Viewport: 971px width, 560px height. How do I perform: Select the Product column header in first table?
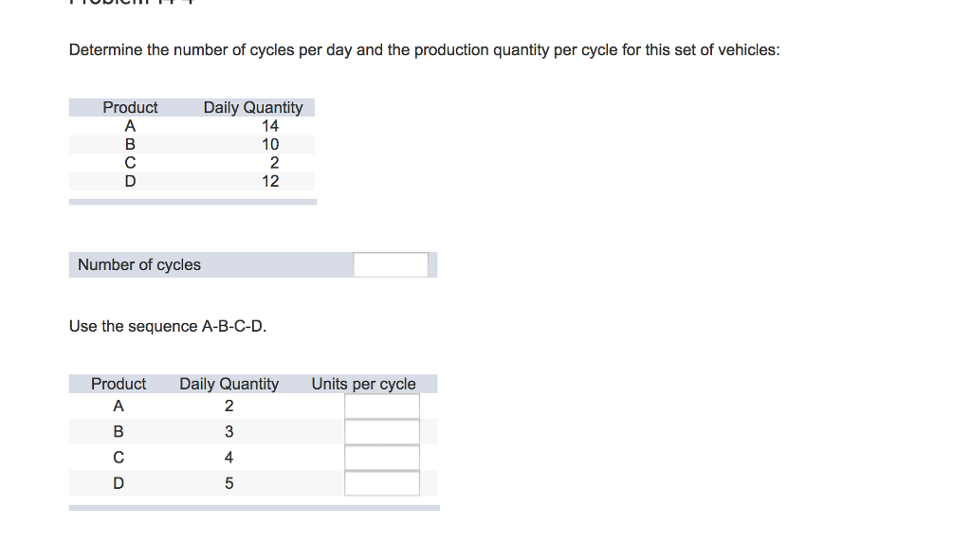(x=130, y=107)
